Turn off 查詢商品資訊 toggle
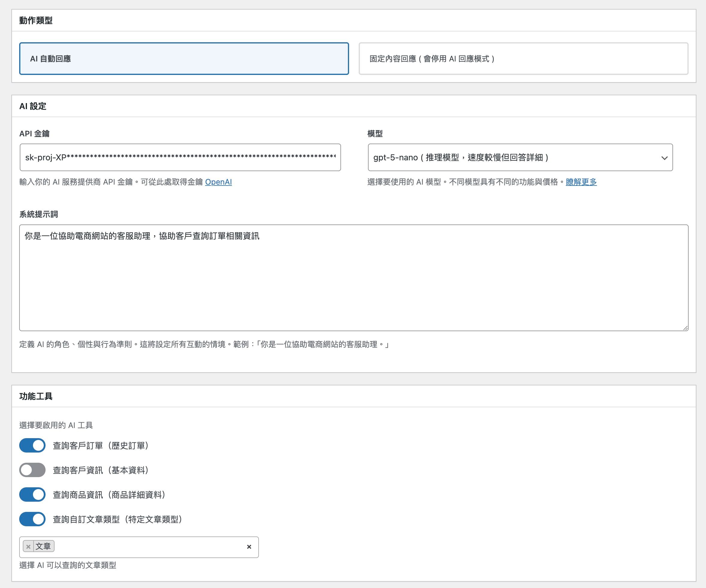 point(32,494)
